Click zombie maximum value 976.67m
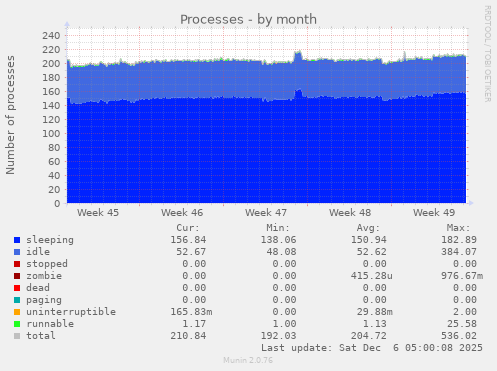 point(462,276)
